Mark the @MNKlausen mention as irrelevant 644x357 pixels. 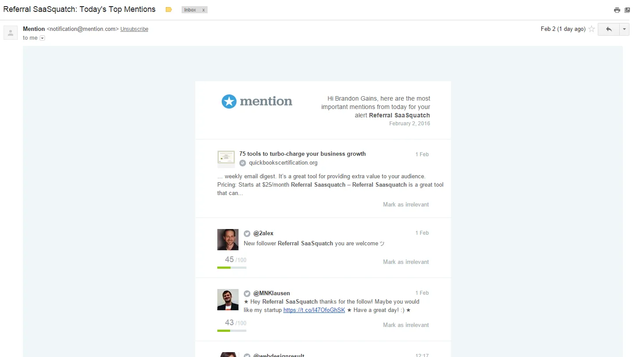406,325
